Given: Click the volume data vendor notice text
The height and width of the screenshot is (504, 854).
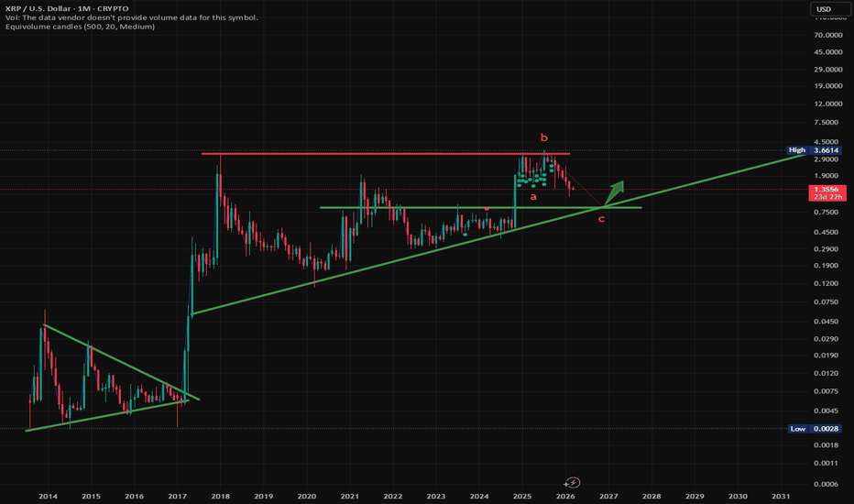Looking at the screenshot, I should (x=131, y=17).
